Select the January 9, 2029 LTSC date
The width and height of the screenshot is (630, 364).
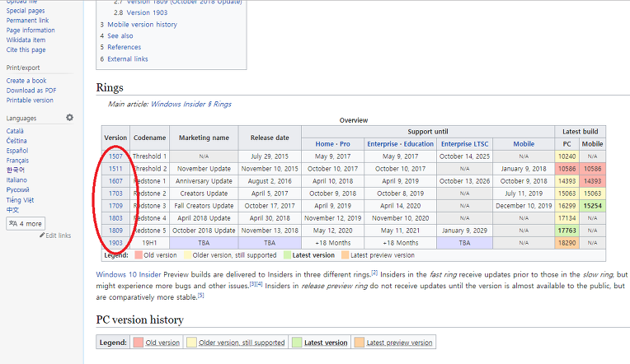pyautogui.click(x=464, y=231)
